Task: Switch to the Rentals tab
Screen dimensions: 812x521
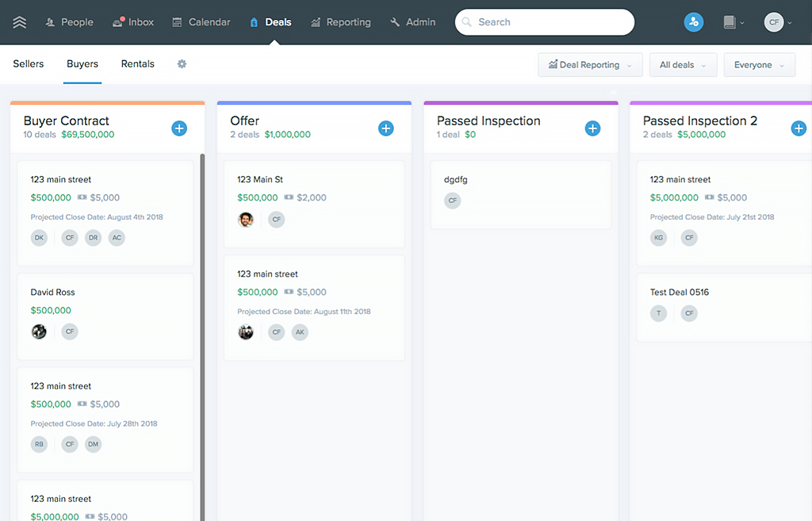Action: (138, 64)
